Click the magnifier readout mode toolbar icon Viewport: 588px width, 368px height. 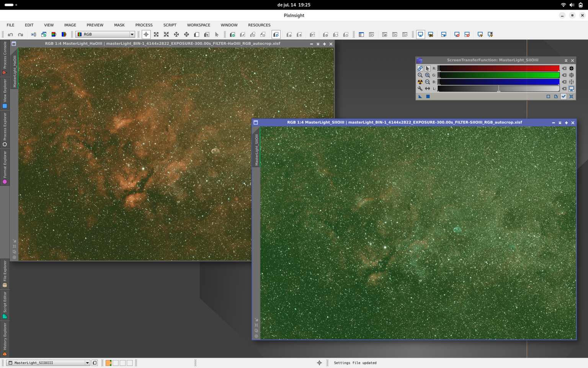tap(276, 34)
